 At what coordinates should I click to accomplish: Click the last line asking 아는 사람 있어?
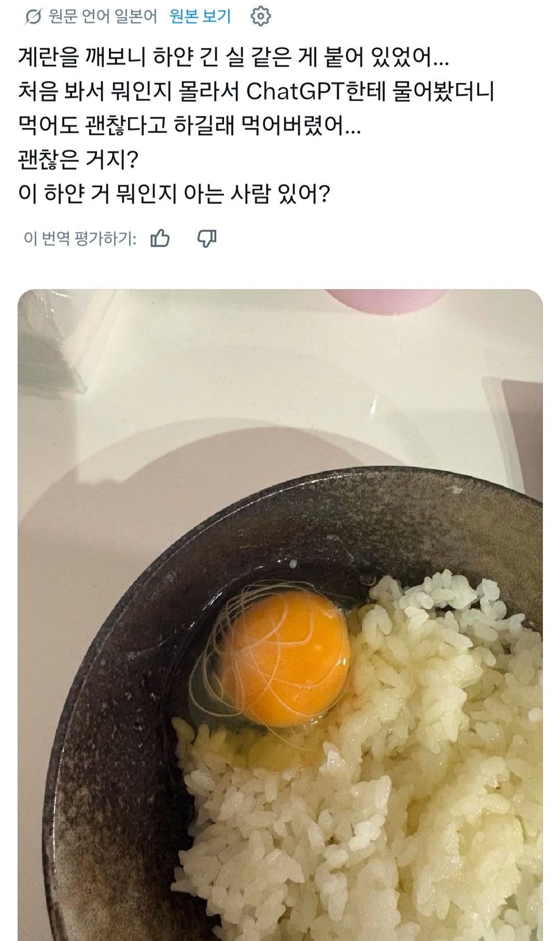click(x=174, y=194)
